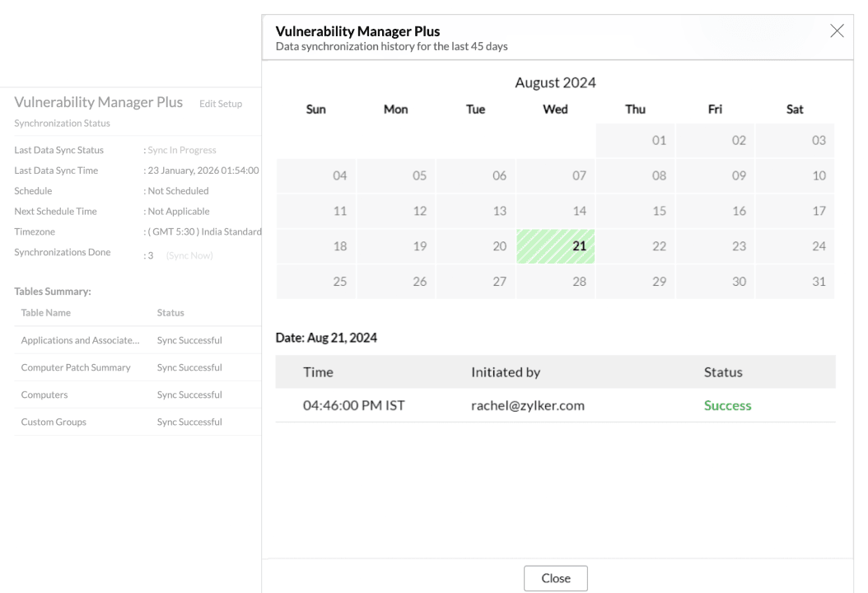
Task: Click the Status header in the history table
Action: 723,372
